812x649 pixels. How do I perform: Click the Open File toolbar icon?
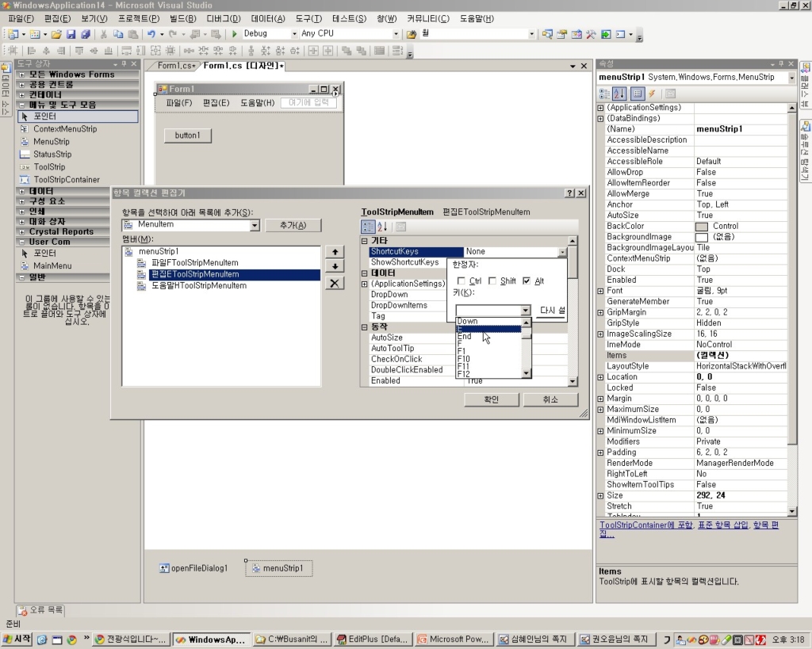(56, 34)
